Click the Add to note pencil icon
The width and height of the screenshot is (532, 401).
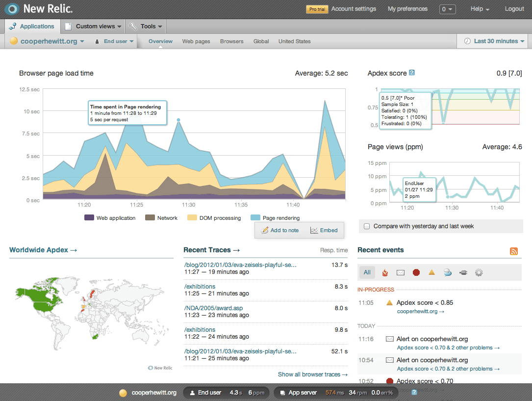pyautogui.click(x=265, y=230)
